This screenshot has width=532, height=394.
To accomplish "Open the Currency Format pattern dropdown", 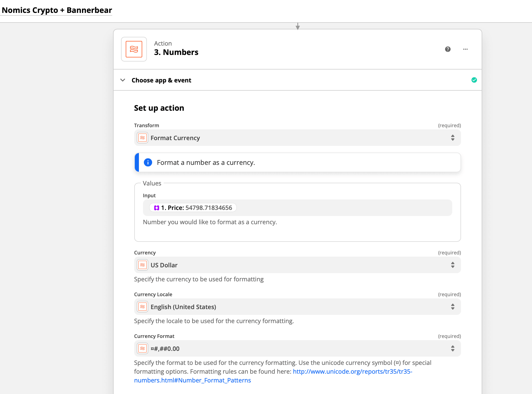I will 297,348.
